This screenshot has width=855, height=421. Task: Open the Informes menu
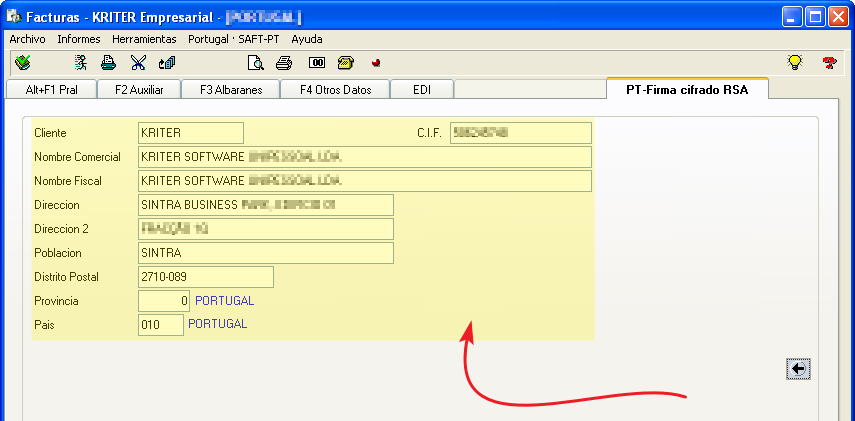pos(79,39)
